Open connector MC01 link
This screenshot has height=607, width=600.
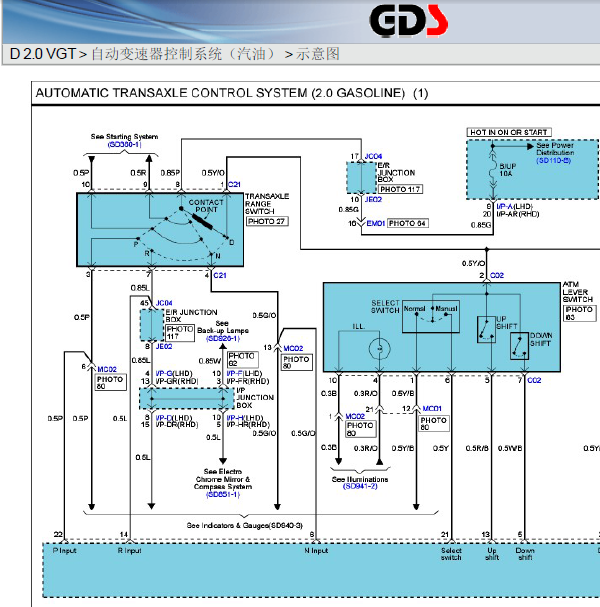pos(432,408)
